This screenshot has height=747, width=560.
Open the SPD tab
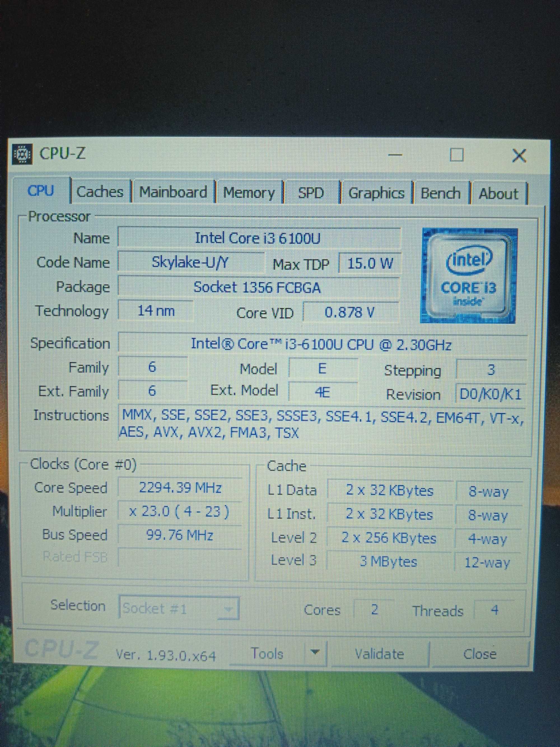tap(311, 194)
